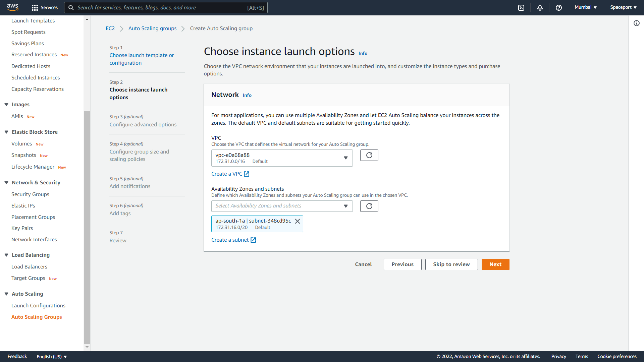The width and height of the screenshot is (644, 362).
Task: Open AMIs in sidebar
Action: pyautogui.click(x=17, y=116)
